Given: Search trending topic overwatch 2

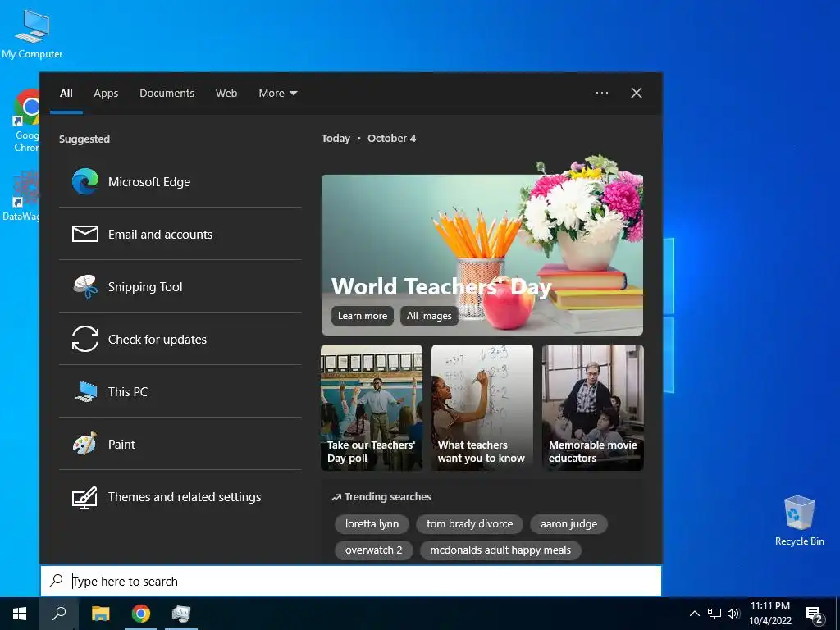Looking at the screenshot, I should (x=374, y=550).
